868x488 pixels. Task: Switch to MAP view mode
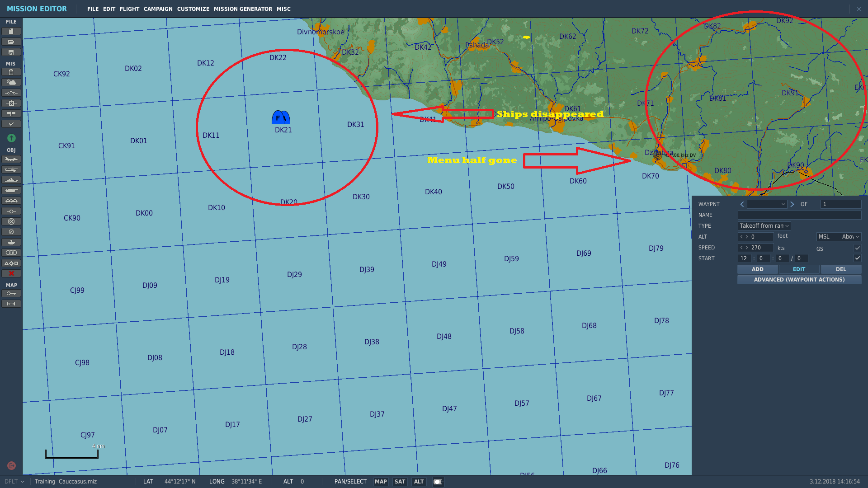[x=381, y=482]
